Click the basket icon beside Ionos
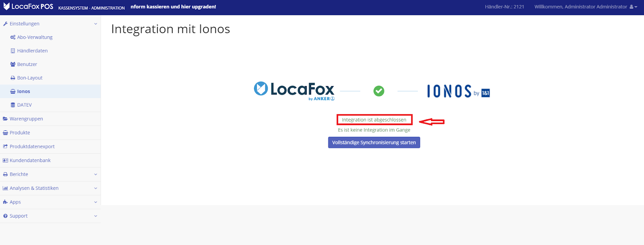The height and width of the screenshot is (245, 644). 13,92
